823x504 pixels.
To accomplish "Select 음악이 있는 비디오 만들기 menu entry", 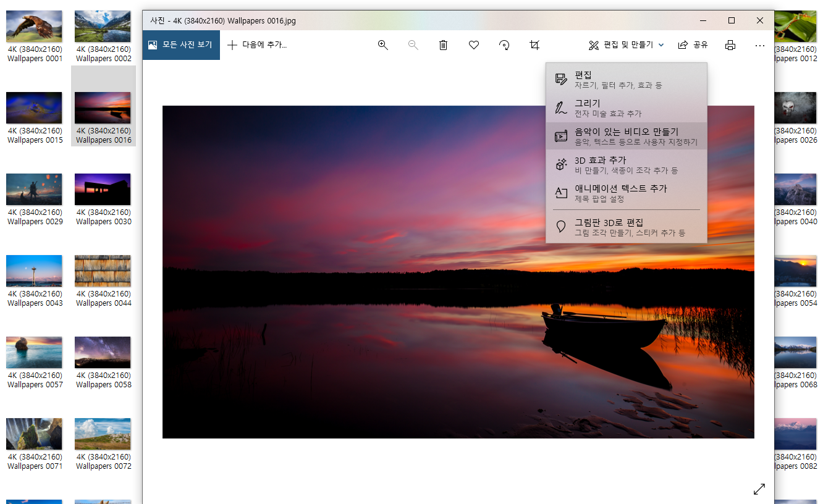I will click(626, 136).
